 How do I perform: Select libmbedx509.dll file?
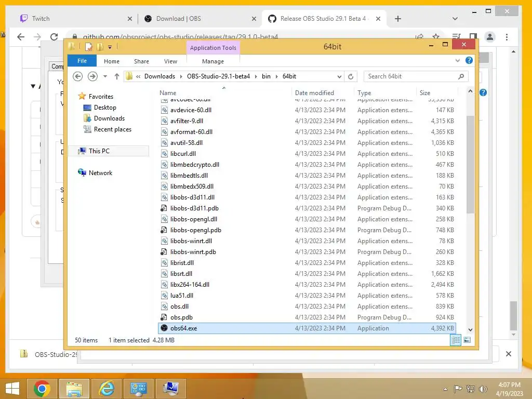(192, 187)
